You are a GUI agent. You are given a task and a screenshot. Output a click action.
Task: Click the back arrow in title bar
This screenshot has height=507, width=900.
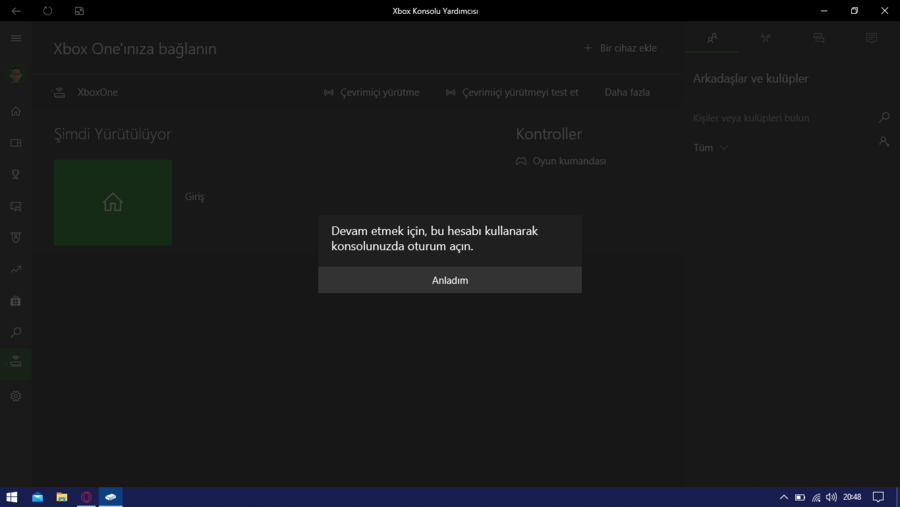point(16,11)
